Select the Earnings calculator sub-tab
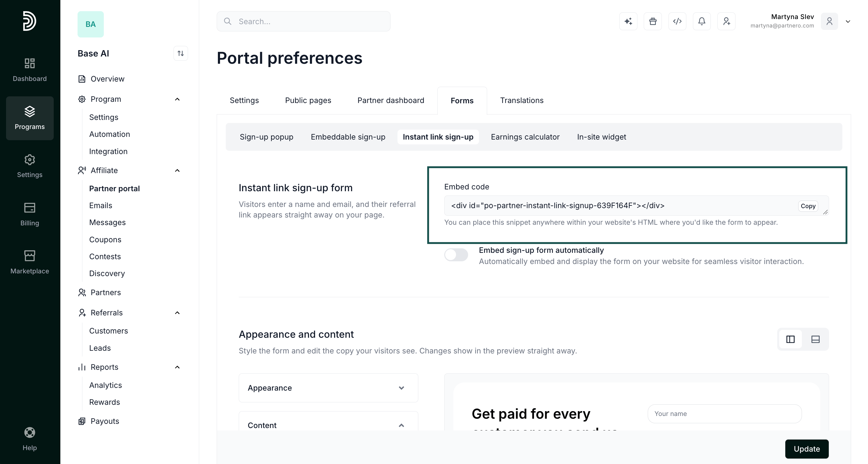The height and width of the screenshot is (464, 868). 525,137
